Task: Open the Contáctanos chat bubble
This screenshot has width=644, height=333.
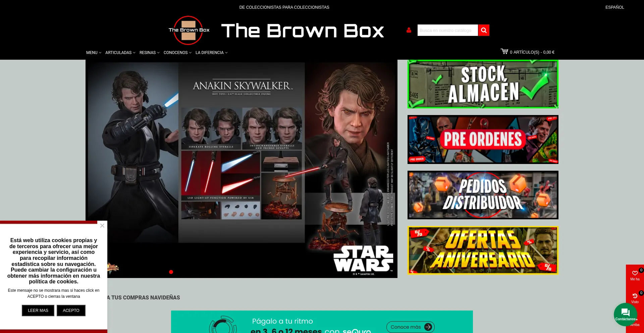Action: tap(625, 314)
